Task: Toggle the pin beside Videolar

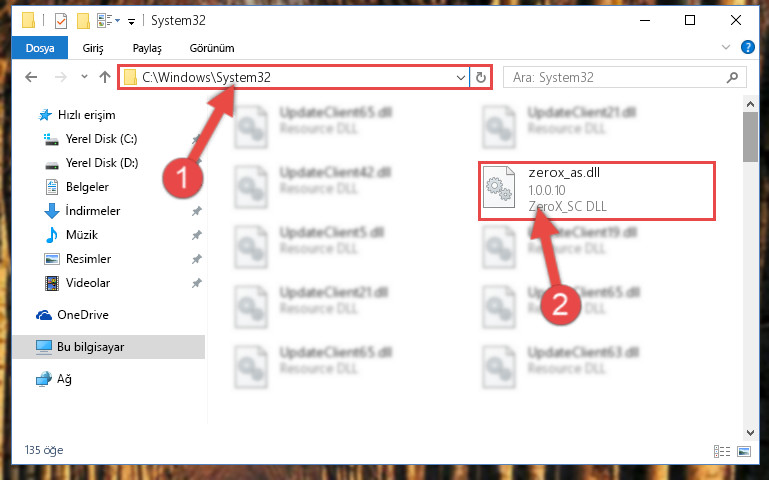Action: point(196,283)
